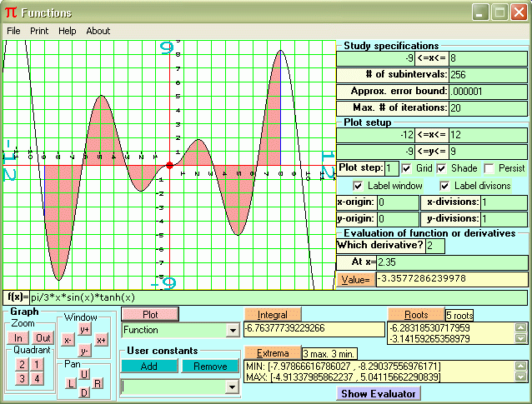This screenshot has height=404, width=532.
Task: Expand the User constants dropdown list
Action: tap(231, 387)
